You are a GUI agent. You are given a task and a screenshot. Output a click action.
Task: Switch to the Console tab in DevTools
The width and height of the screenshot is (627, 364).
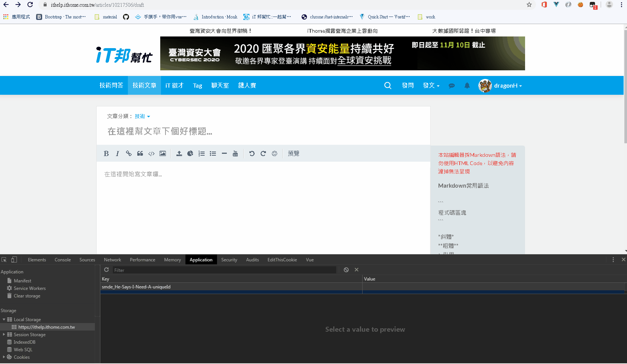(x=62, y=259)
